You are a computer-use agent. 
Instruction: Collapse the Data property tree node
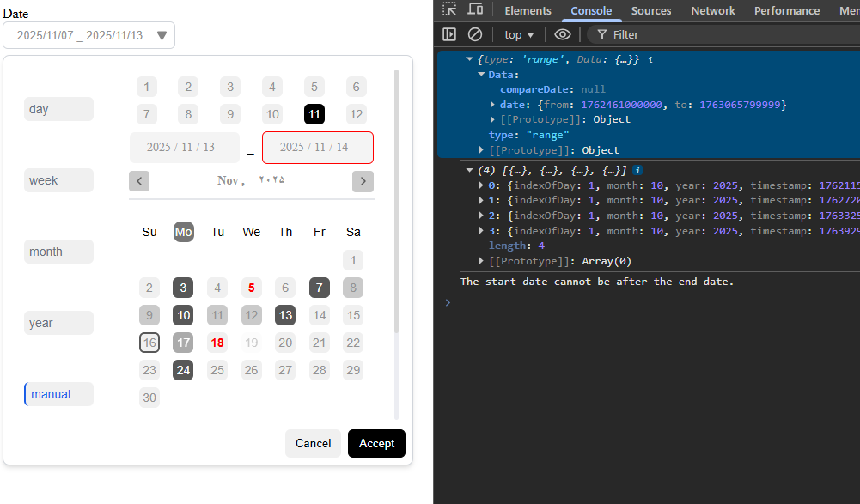click(x=481, y=74)
